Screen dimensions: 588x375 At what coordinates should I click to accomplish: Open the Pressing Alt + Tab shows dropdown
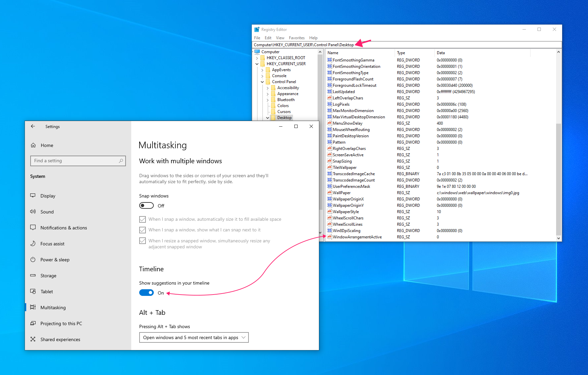click(x=194, y=337)
